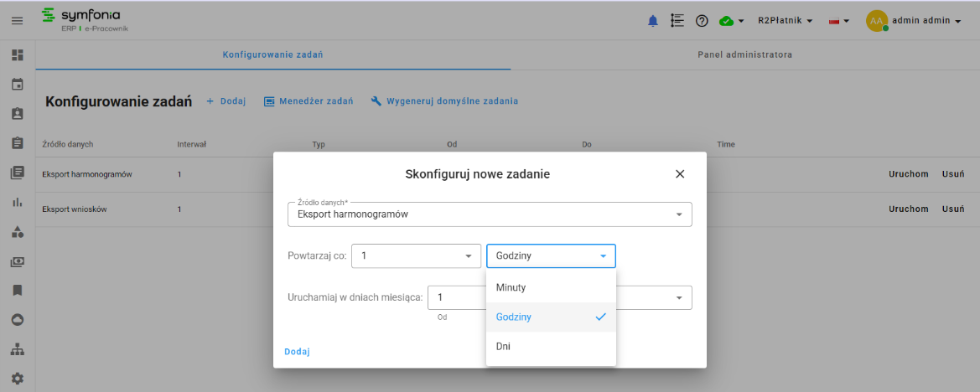Click Uruchom for Eksport wniosków row
The image size is (980, 392).
[908, 209]
